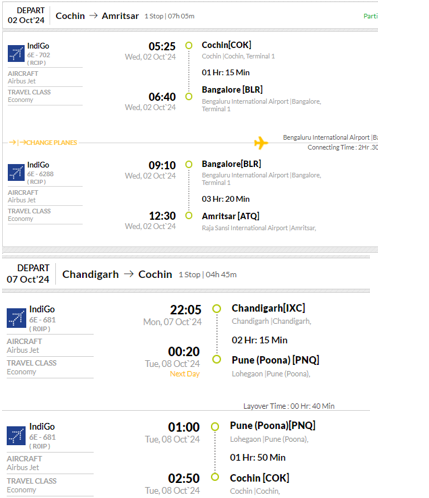Click the DEPART 07 Oct'24 date header

click(x=28, y=274)
